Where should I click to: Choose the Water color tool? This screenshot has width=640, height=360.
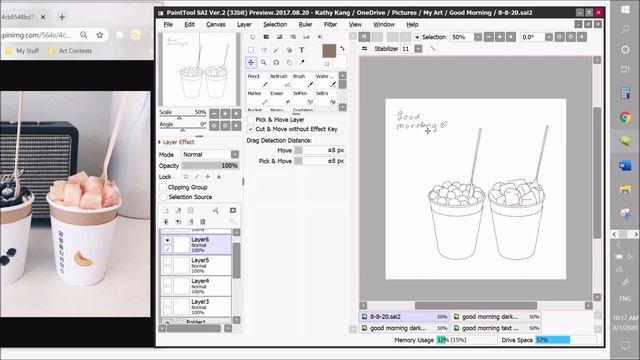(326, 80)
